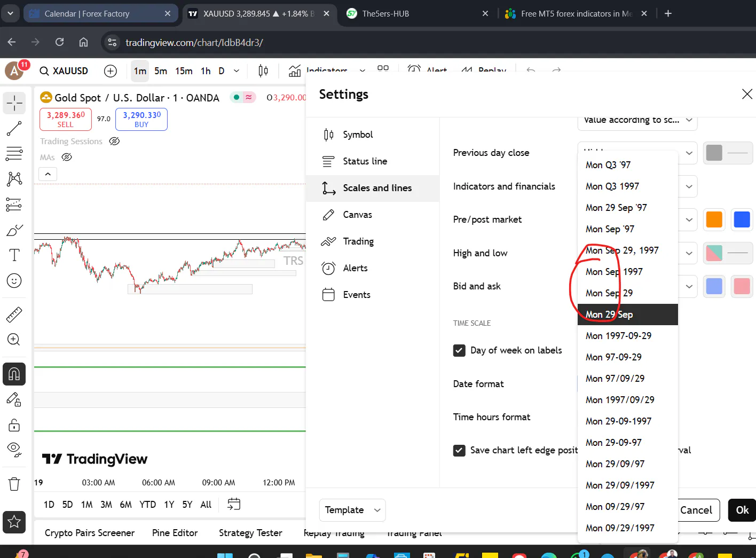Viewport: 756px width, 558px height.
Task: Open XAUUSD symbol search field
Action: click(x=64, y=71)
